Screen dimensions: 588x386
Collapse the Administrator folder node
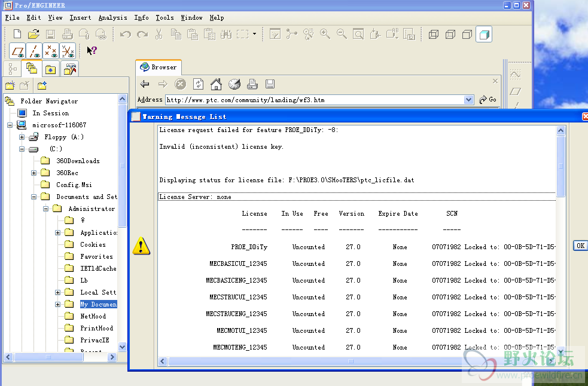coord(45,209)
